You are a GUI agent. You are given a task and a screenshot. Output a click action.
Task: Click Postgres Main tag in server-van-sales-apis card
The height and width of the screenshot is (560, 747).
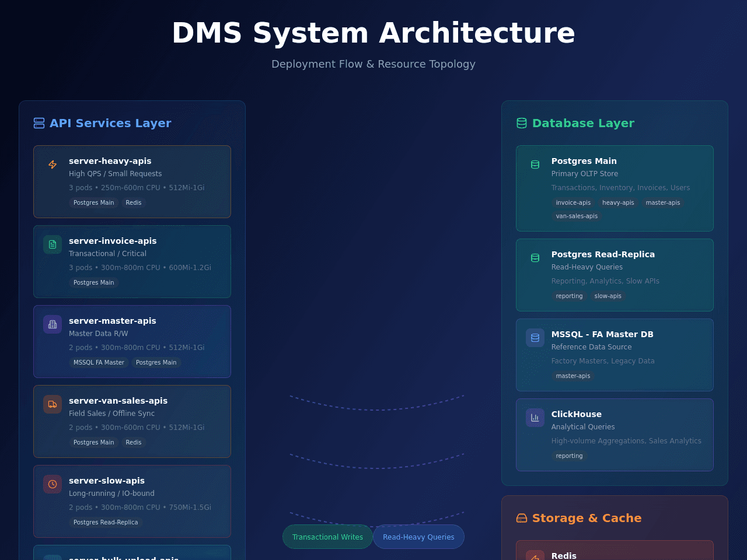[94, 443]
